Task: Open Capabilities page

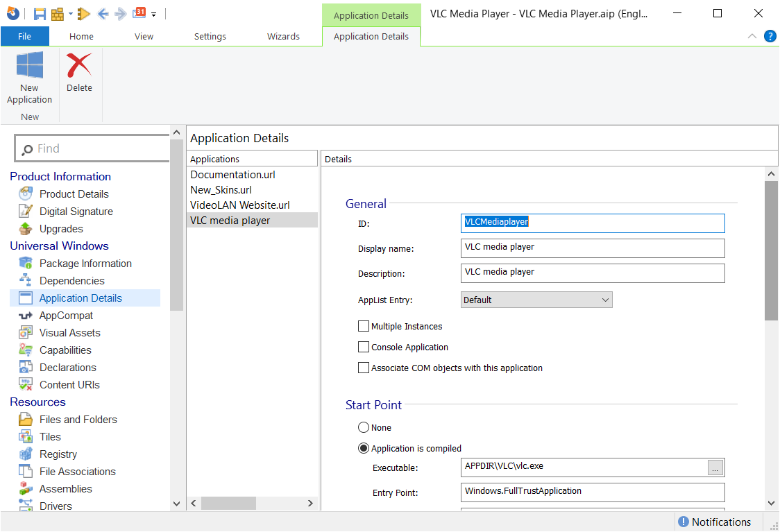Action: click(65, 350)
